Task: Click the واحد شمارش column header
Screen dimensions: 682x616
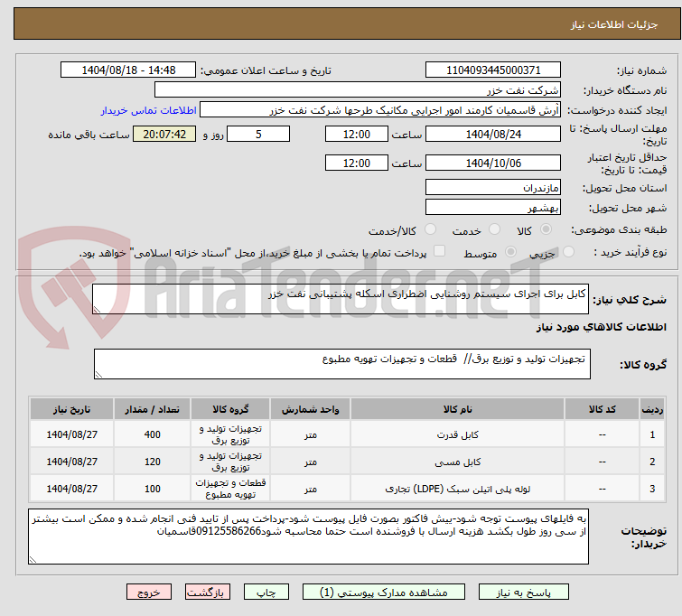Action: [310, 409]
